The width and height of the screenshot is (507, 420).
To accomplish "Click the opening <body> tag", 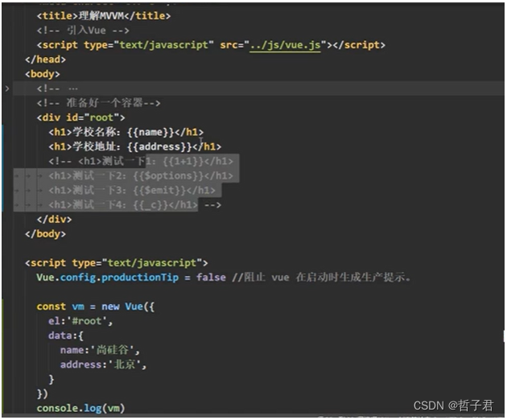I will click(x=43, y=74).
